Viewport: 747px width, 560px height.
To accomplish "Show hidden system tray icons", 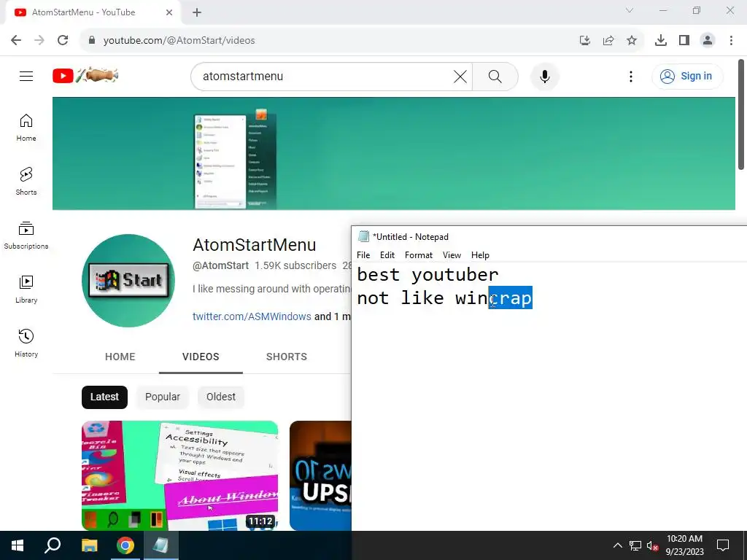I will pos(617,545).
